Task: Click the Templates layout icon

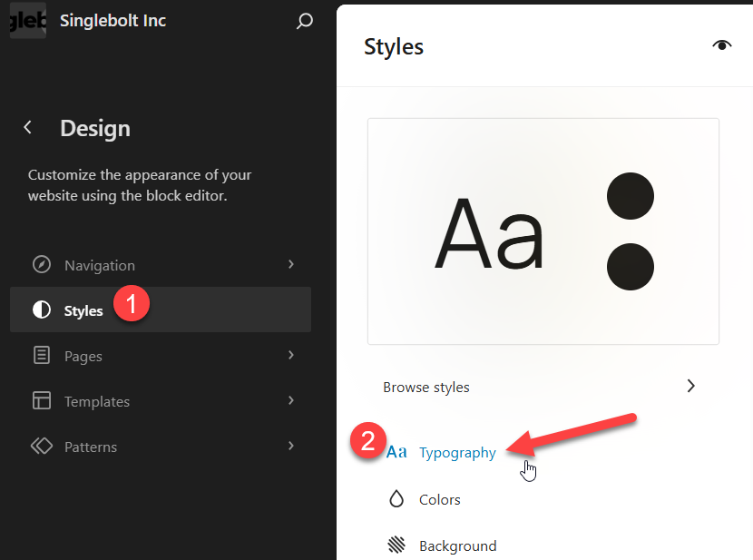Action: tap(42, 400)
